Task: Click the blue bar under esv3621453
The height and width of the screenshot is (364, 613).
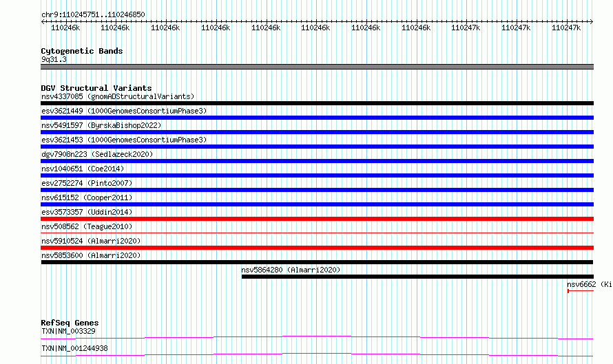Action: 317,147
